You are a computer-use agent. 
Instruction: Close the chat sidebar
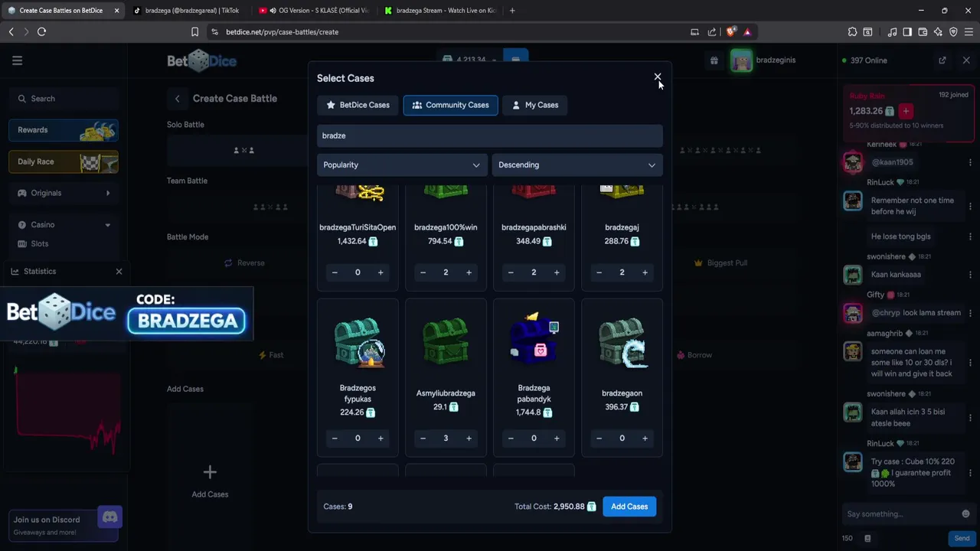965,60
